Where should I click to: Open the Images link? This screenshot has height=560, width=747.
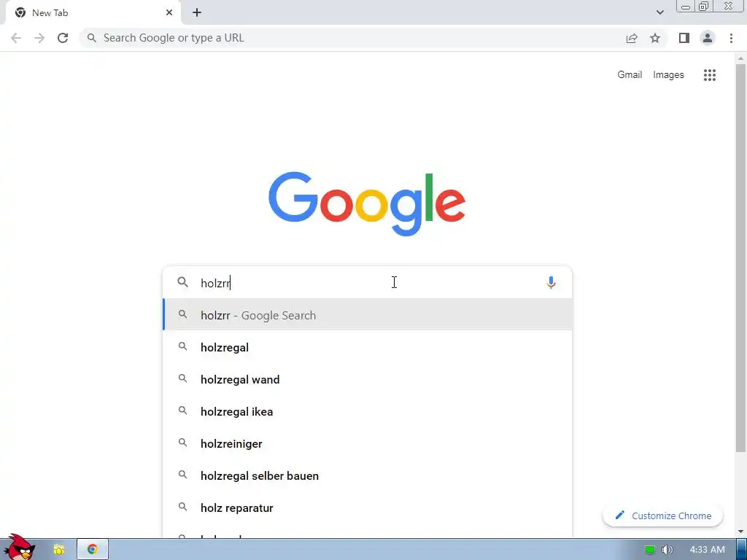pyautogui.click(x=668, y=75)
